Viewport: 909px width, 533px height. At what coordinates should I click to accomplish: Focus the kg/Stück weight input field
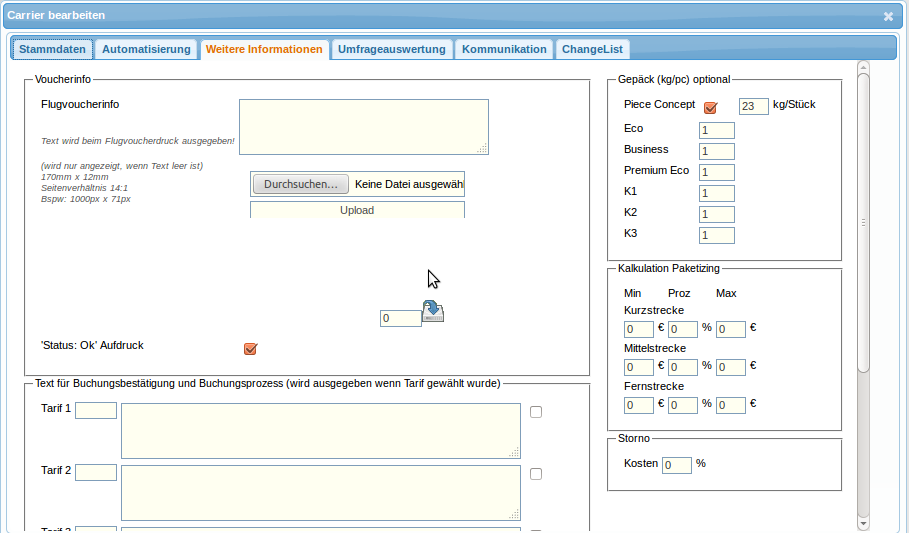[753, 106]
